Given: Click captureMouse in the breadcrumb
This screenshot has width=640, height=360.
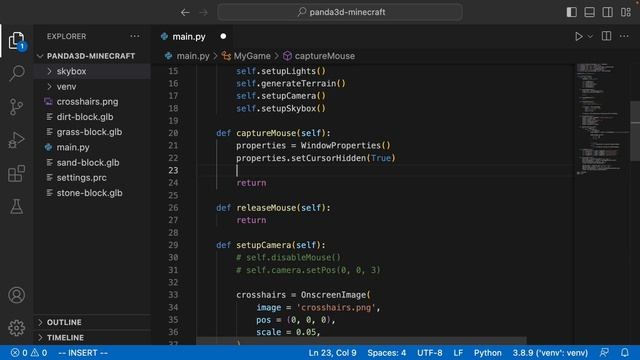Looking at the screenshot, I should pos(324,56).
